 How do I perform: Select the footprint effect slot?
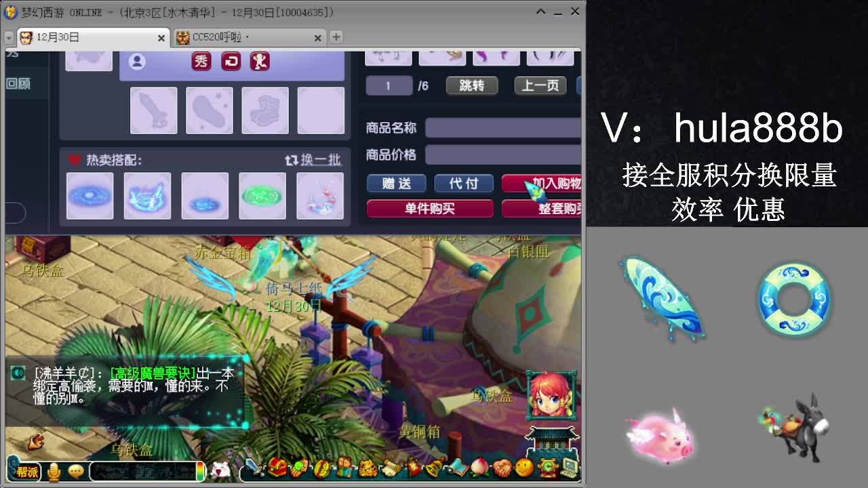(x=210, y=110)
